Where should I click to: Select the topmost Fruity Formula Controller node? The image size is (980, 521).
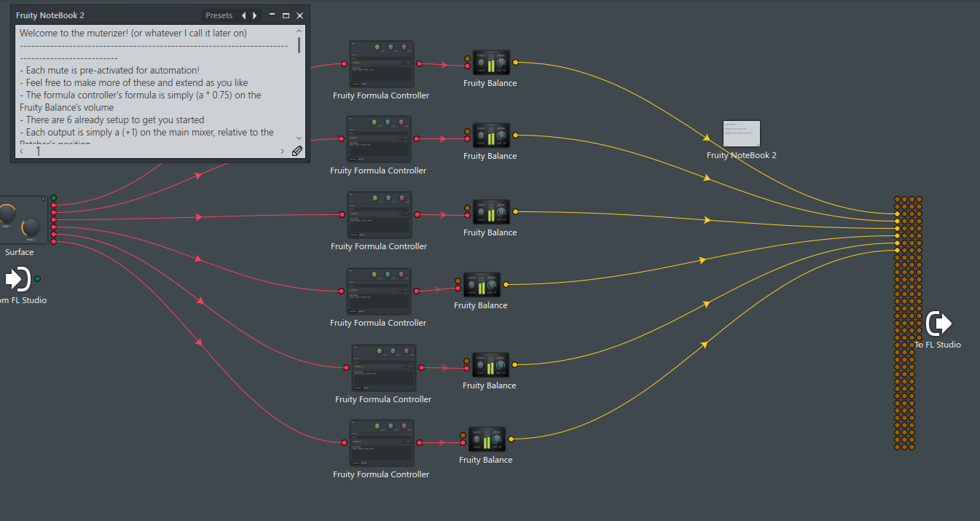coord(381,64)
